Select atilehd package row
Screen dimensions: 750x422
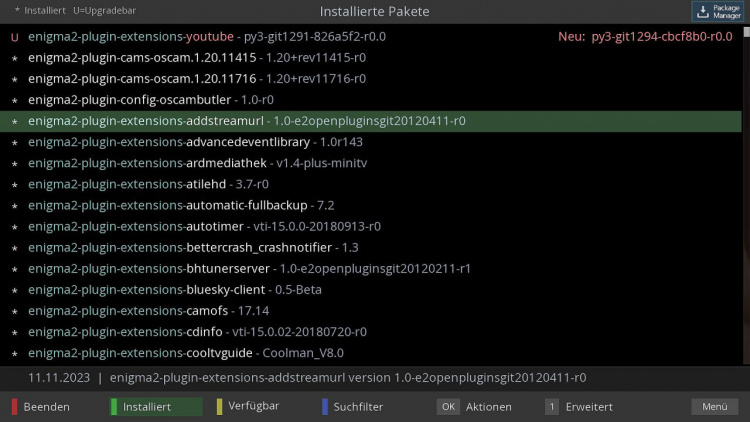(371, 184)
